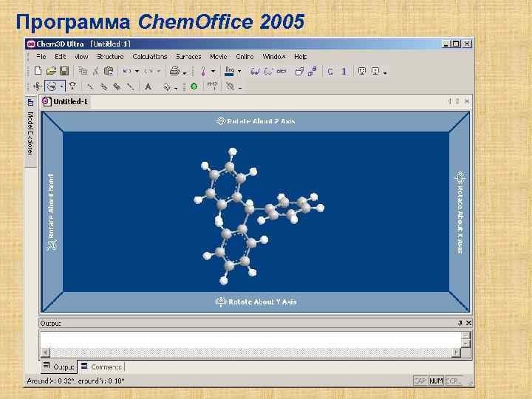Click the background color (Bkg) icon
The height and width of the screenshot is (399, 532).
click(230, 71)
